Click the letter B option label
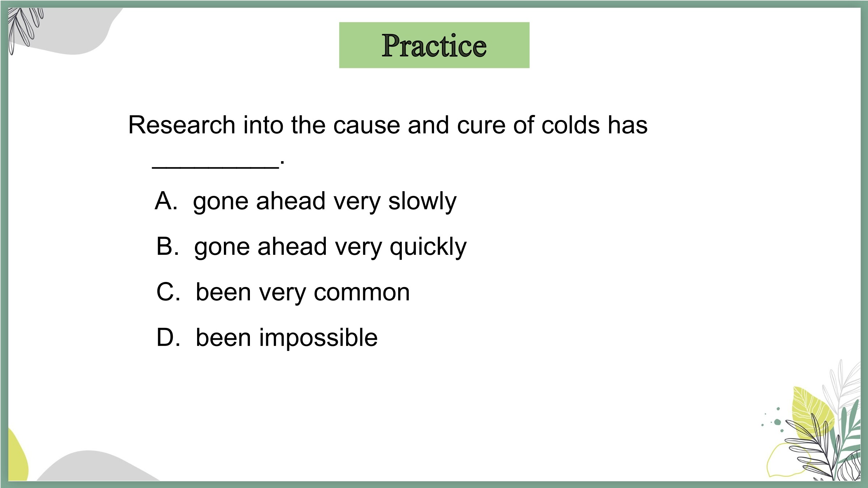868x488 pixels. click(x=167, y=247)
